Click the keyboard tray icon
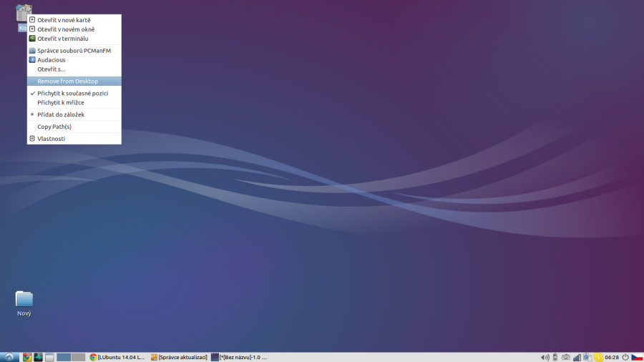The width and height of the screenshot is (644, 362). pos(566,358)
